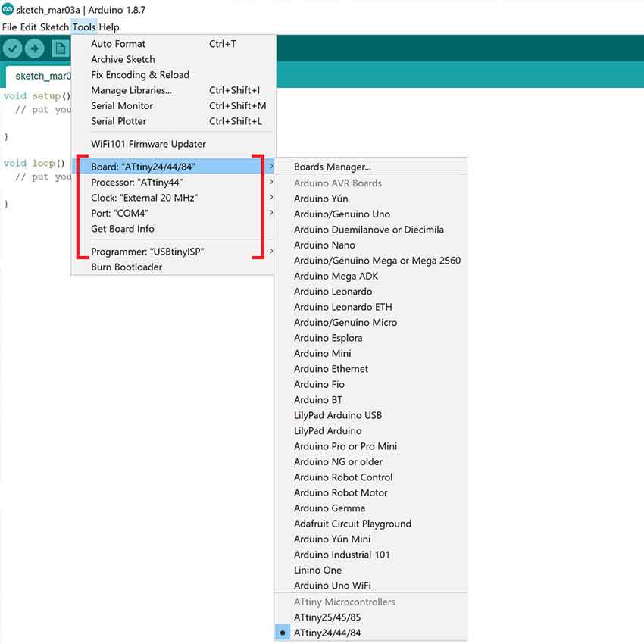This screenshot has height=644, width=644.
Task: Expand the Board submenu arrow
Action: coord(270,167)
